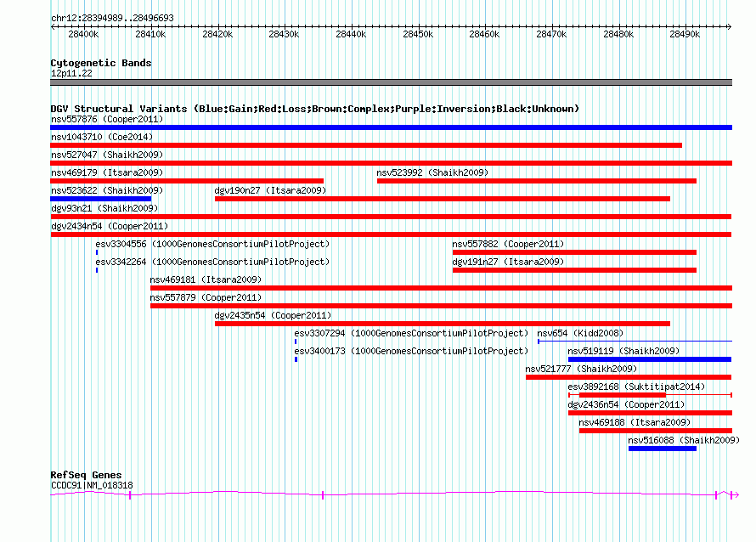This screenshot has width=756, height=542.
Task: Select the tiny blue esv3304556 marker
Action: point(97,252)
